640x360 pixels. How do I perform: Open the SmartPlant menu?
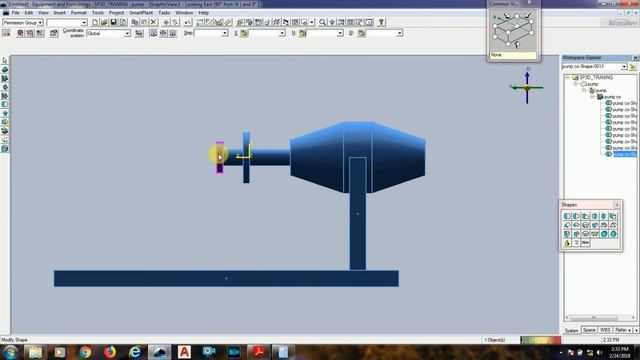pos(141,13)
